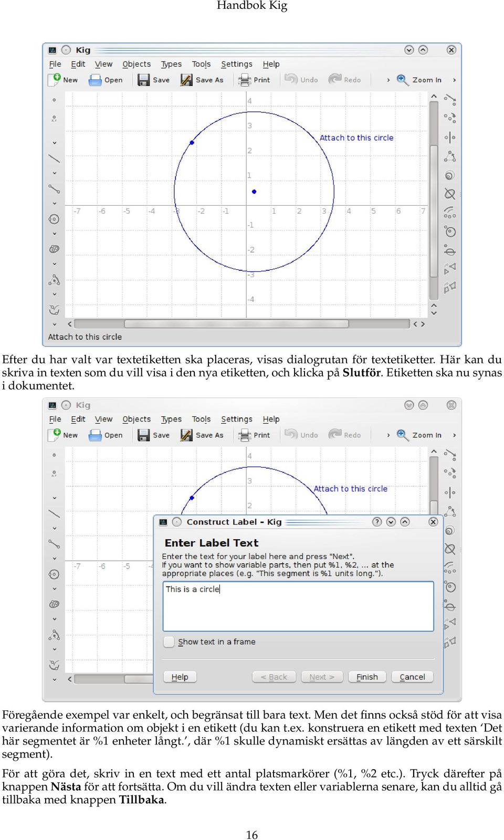
Task: Click Zoom In in the upper Kig toolbar
Action: pyautogui.click(x=419, y=80)
